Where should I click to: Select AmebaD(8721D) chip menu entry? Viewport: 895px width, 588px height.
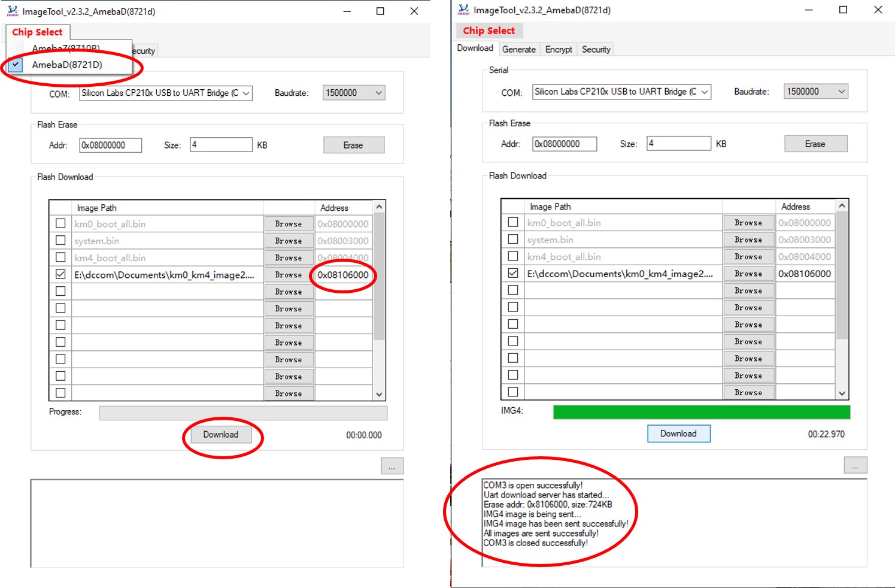[67, 65]
